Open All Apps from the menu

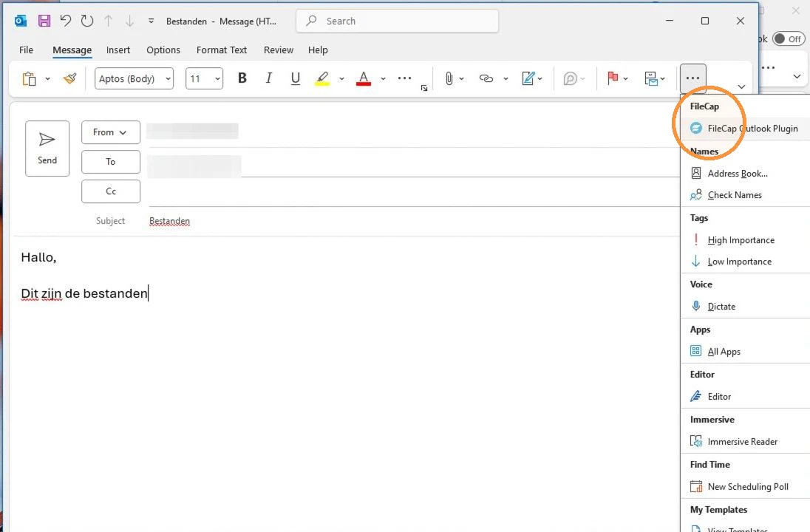746,352
